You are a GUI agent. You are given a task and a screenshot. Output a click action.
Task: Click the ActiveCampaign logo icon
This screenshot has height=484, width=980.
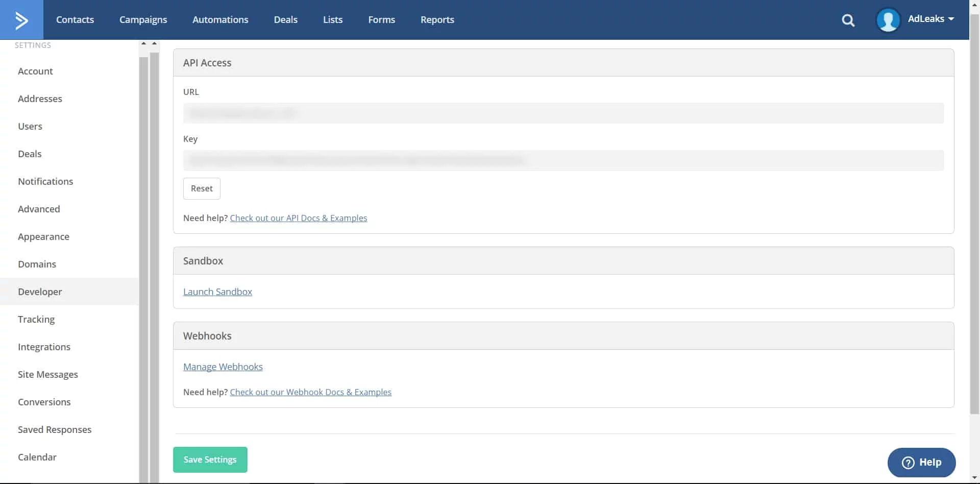(21, 20)
